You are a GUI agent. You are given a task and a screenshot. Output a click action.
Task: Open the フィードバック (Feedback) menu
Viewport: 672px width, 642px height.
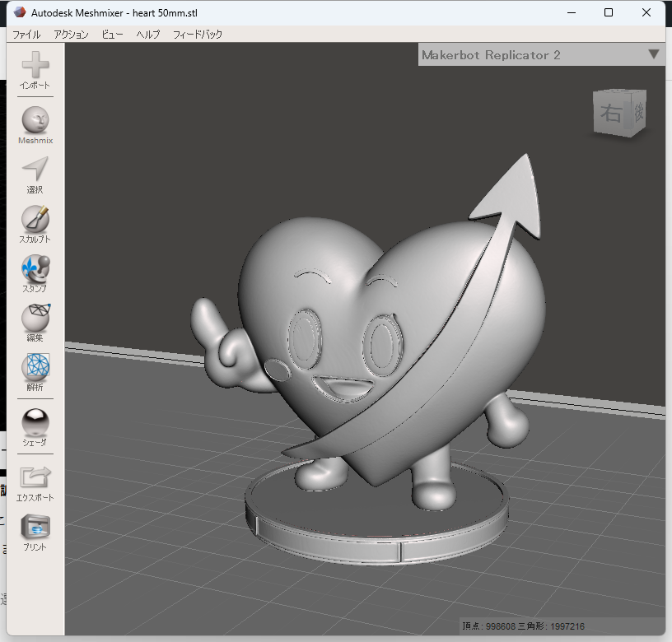pos(198,35)
